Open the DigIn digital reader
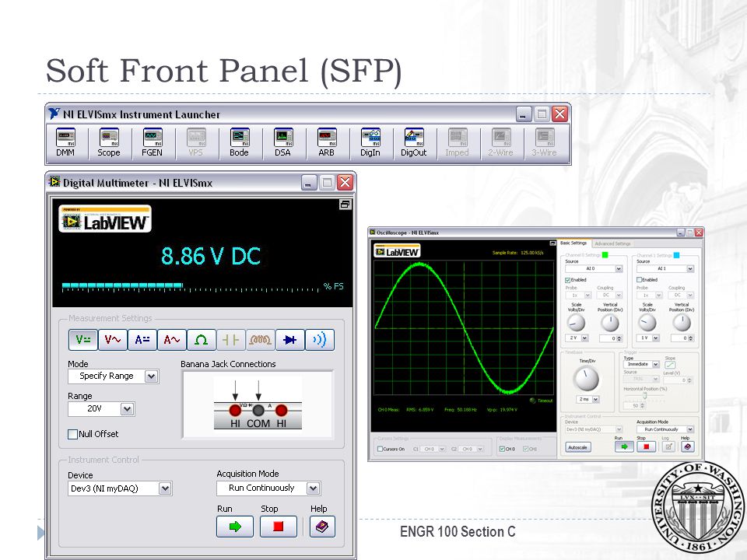The height and width of the screenshot is (560, 747). pos(370,142)
